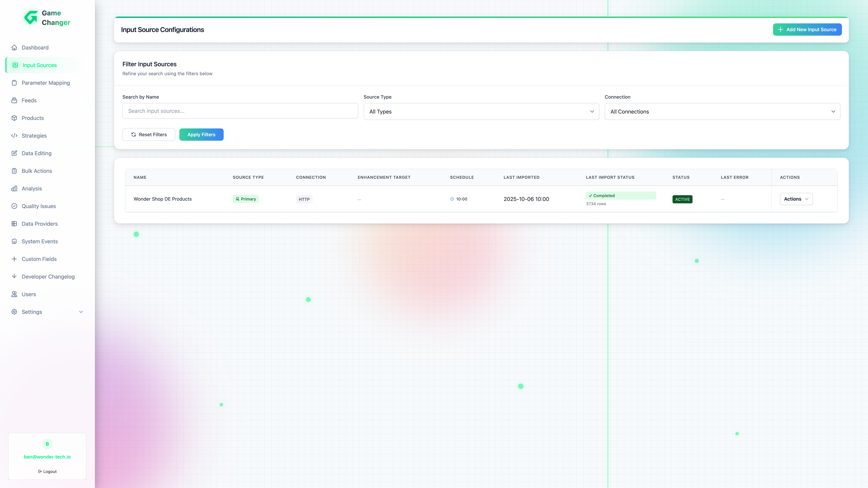Click the Users people icon
This screenshot has height=488, width=868.
pyautogui.click(x=14, y=294)
